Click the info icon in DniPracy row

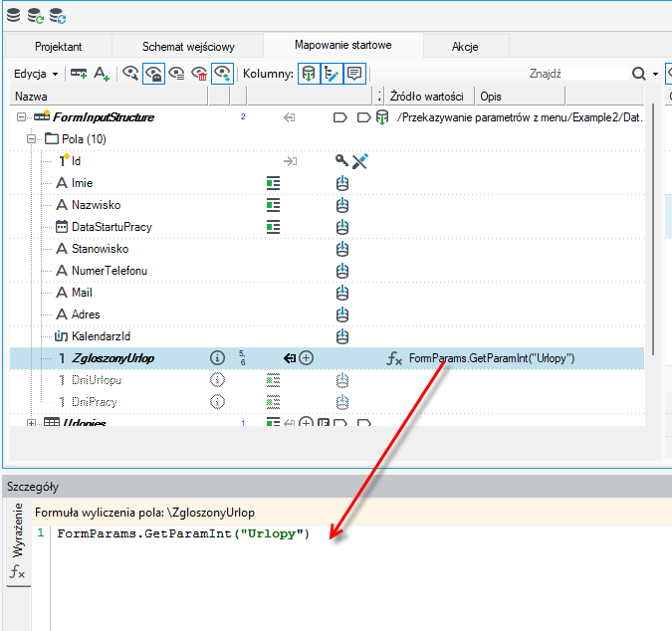click(217, 401)
